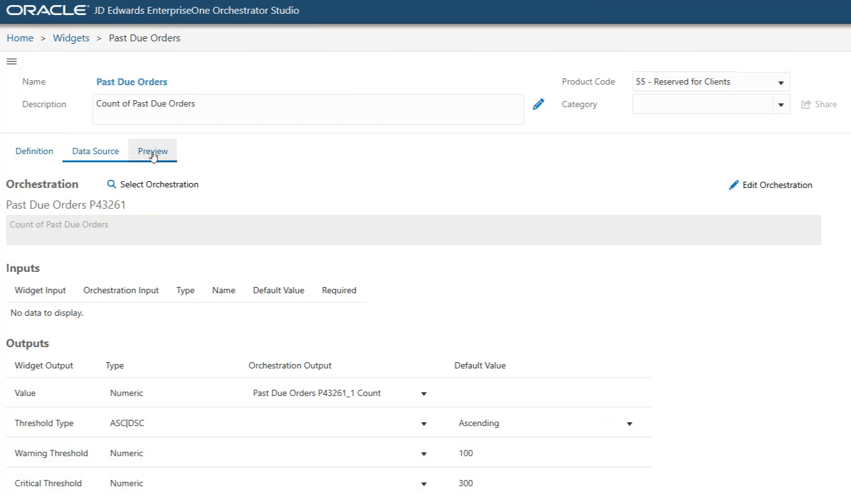Image resolution: width=851 pixels, height=495 pixels.
Task: Click the ASC|DSC type cell
Action: tap(127, 423)
